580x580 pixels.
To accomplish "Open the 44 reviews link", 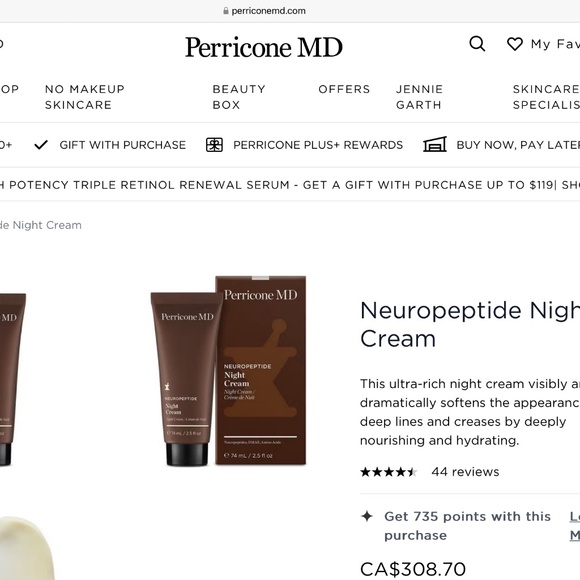I will pos(465,472).
